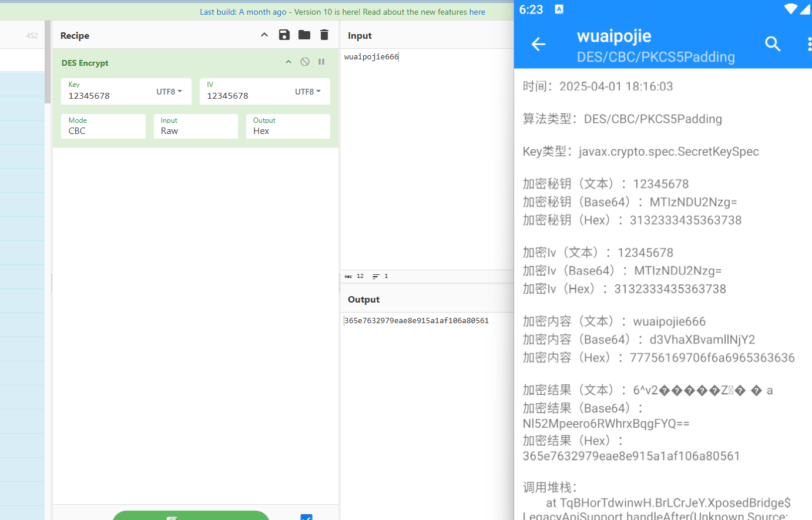812x520 pixels.
Task: Click the result Base64 Nl52Mpeero6RWhrxBqgFYQ==
Action: (x=606, y=424)
